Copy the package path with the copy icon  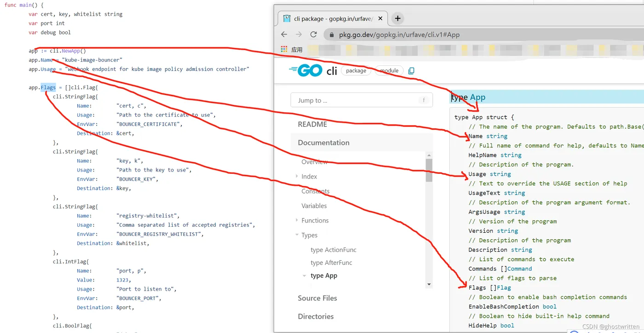tap(411, 71)
